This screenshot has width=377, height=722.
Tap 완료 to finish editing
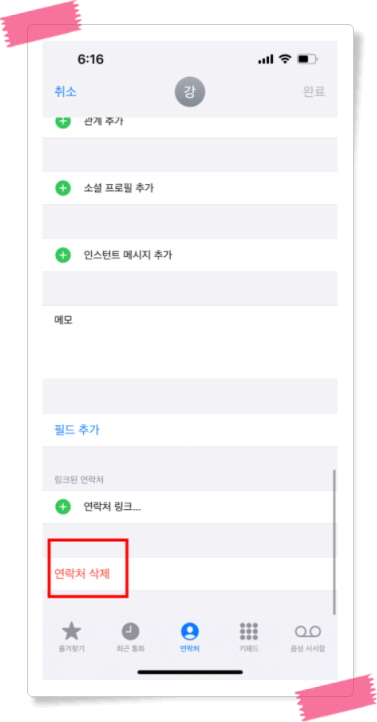coord(314,92)
